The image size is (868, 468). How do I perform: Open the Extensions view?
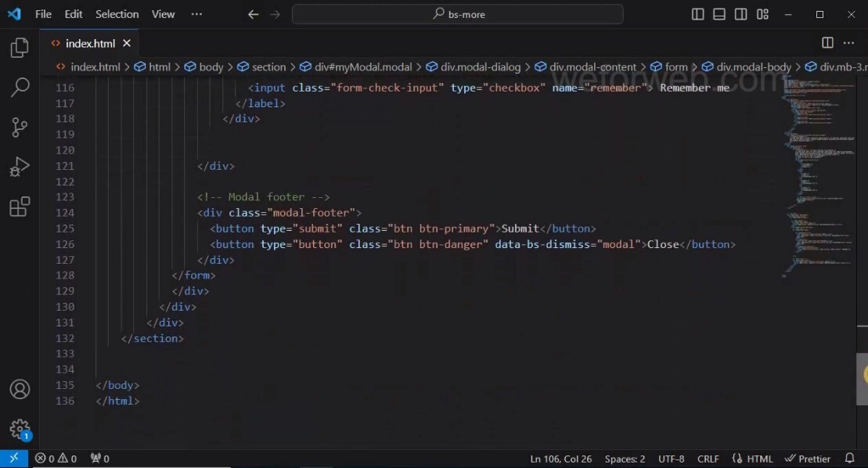(x=20, y=207)
